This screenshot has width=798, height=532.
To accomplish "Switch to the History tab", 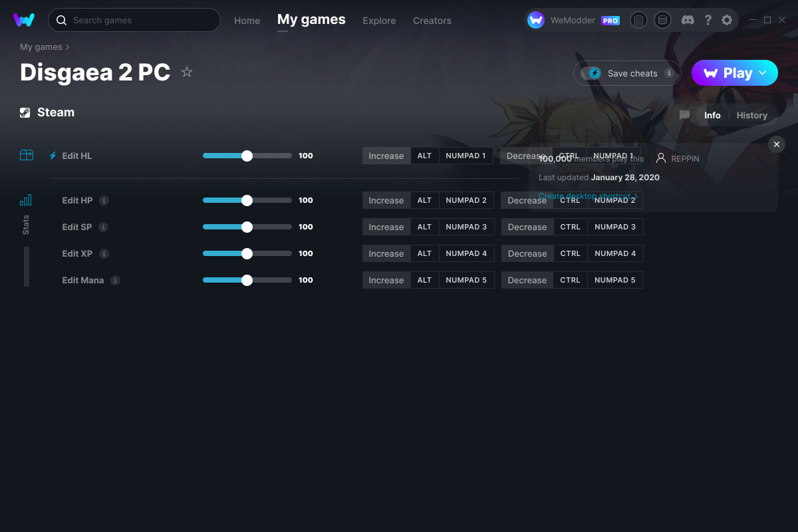I will [x=752, y=115].
